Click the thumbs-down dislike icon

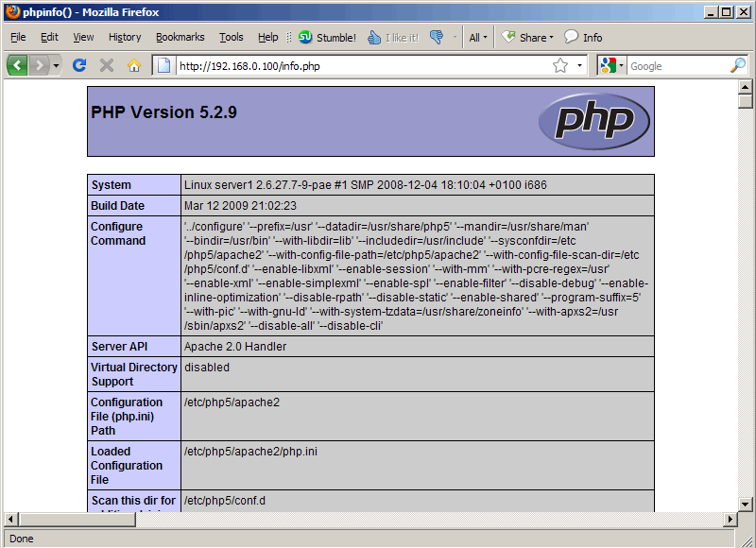(x=437, y=37)
